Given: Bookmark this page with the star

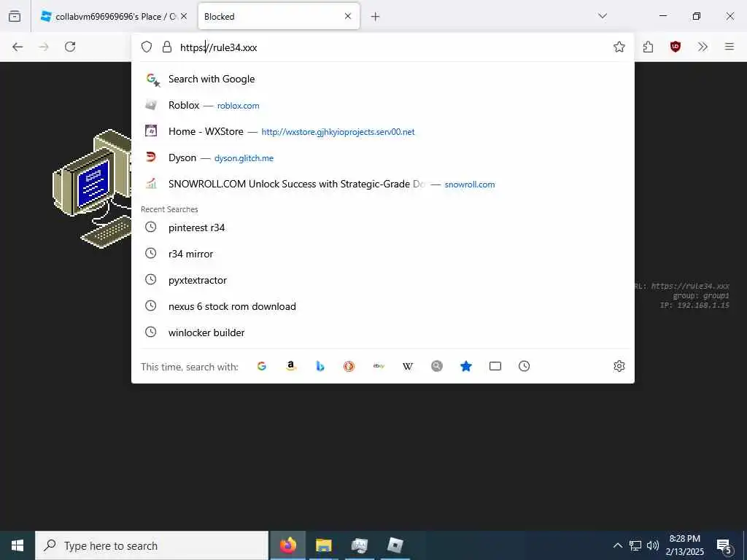Looking at the screenshot, I should point(619,47).
